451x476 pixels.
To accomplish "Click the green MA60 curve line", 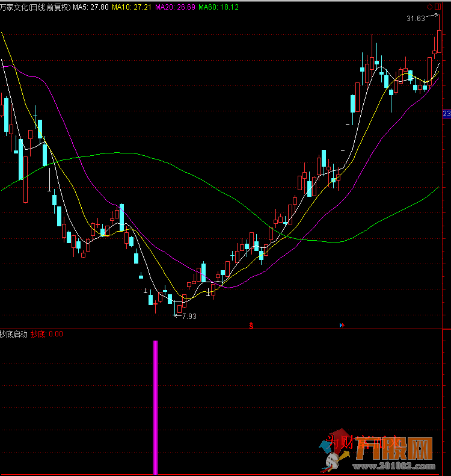I will 120,153.
